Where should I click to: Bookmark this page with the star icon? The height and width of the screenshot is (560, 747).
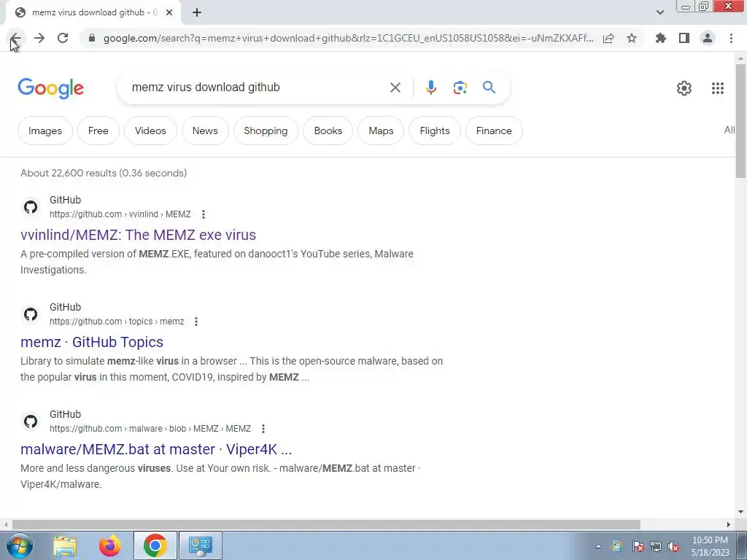[x=632, y=38]
